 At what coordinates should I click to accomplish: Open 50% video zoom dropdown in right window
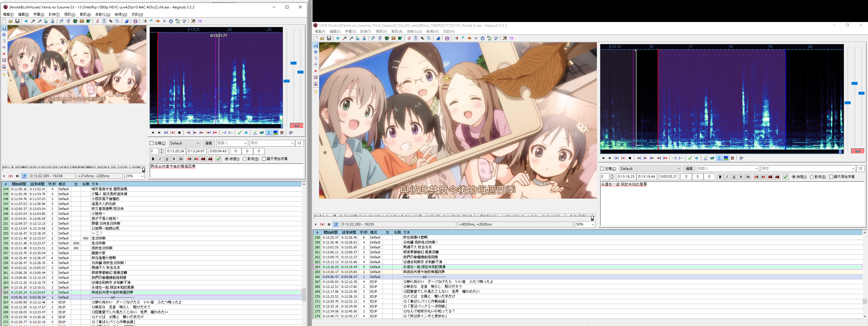pyautogui.click(x=585, y=225)
